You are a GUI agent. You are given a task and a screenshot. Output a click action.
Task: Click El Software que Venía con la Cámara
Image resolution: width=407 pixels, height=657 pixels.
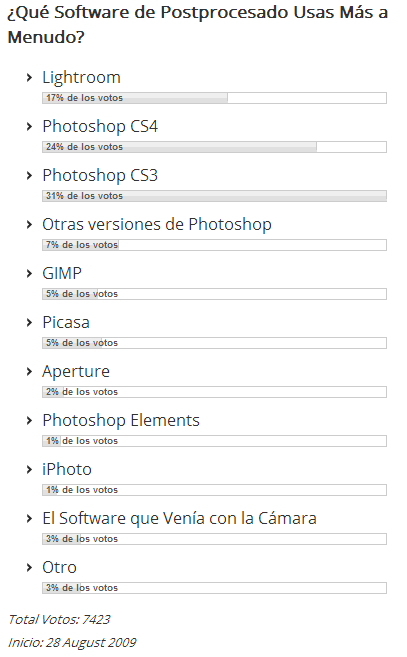(179, 518)
